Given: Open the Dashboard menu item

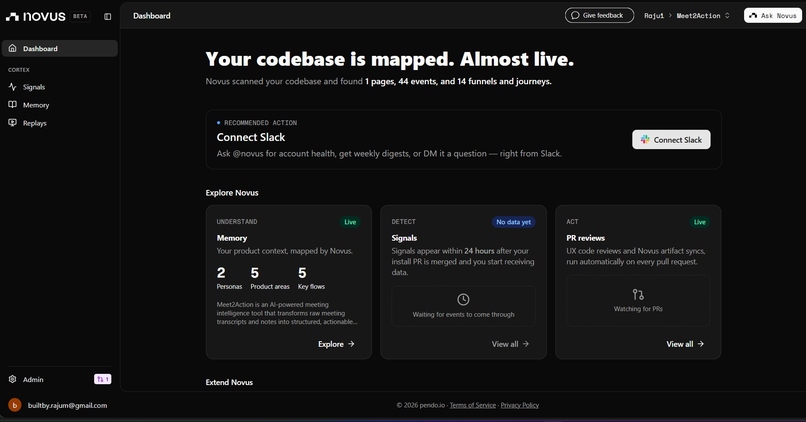Looking at the screenshot, I should (60, 48).
